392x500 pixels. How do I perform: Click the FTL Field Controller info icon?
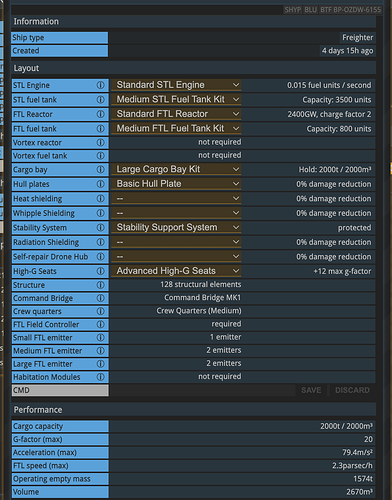[x=100, y=324]
